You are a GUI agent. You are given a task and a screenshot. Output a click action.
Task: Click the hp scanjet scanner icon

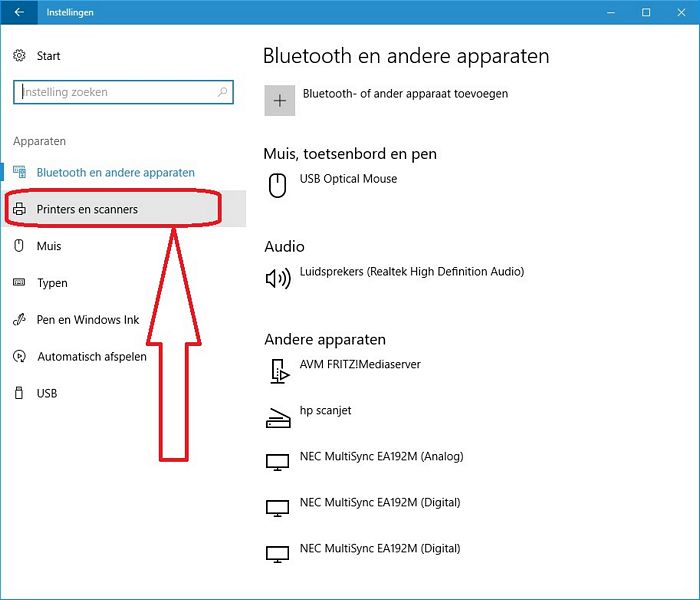(278, 418)
